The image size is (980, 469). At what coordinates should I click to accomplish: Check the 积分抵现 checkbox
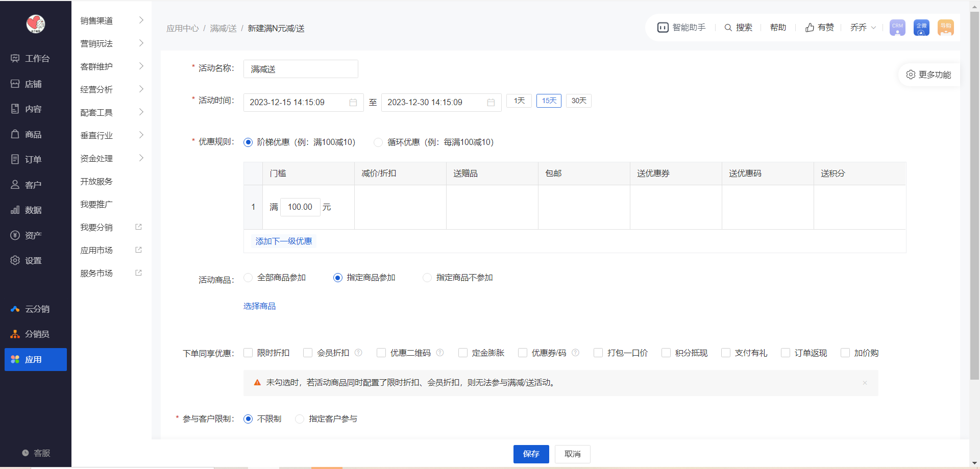tap(666, 353)
